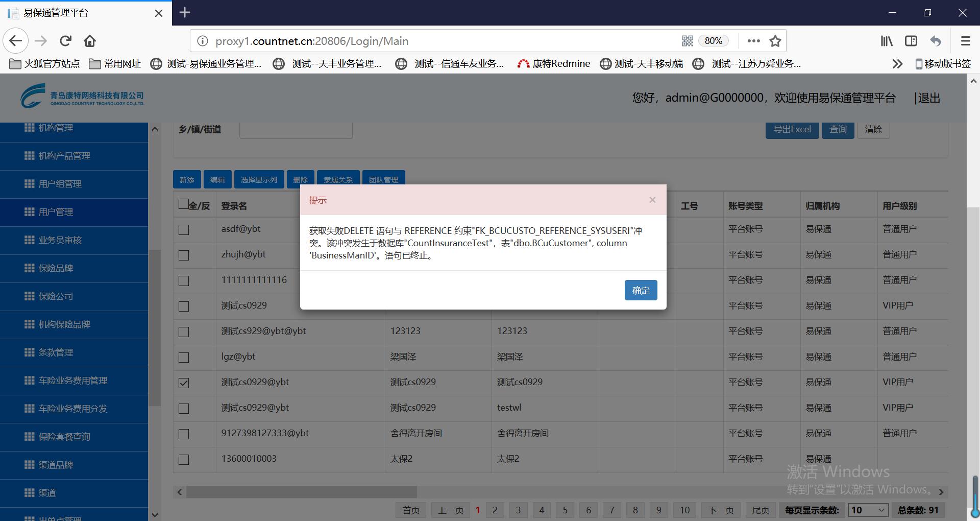Open the QR code icon in address bar
The width and height of the screenshot is (980, 521).
pyautogui.click(x=688, y=41)
